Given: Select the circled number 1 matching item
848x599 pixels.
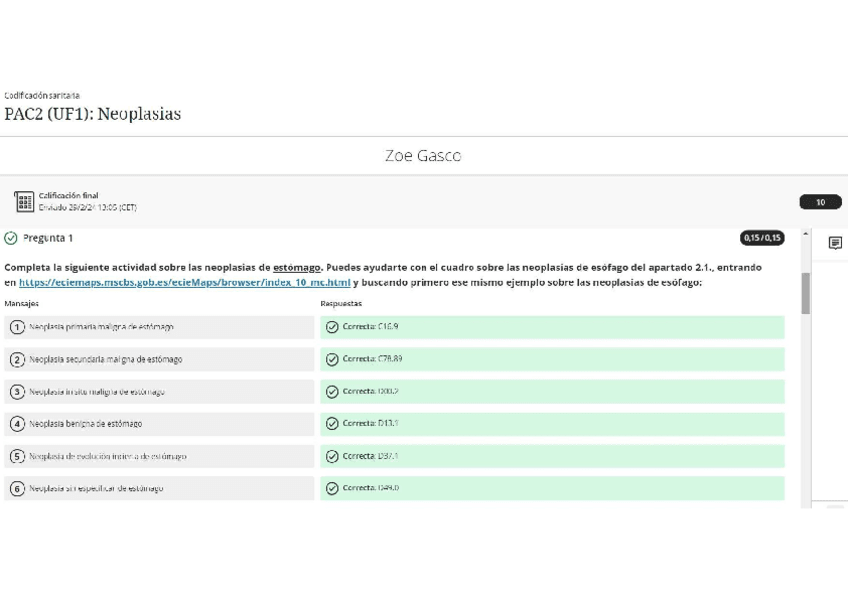Looking at the screenshot, I should pos(17,327).
